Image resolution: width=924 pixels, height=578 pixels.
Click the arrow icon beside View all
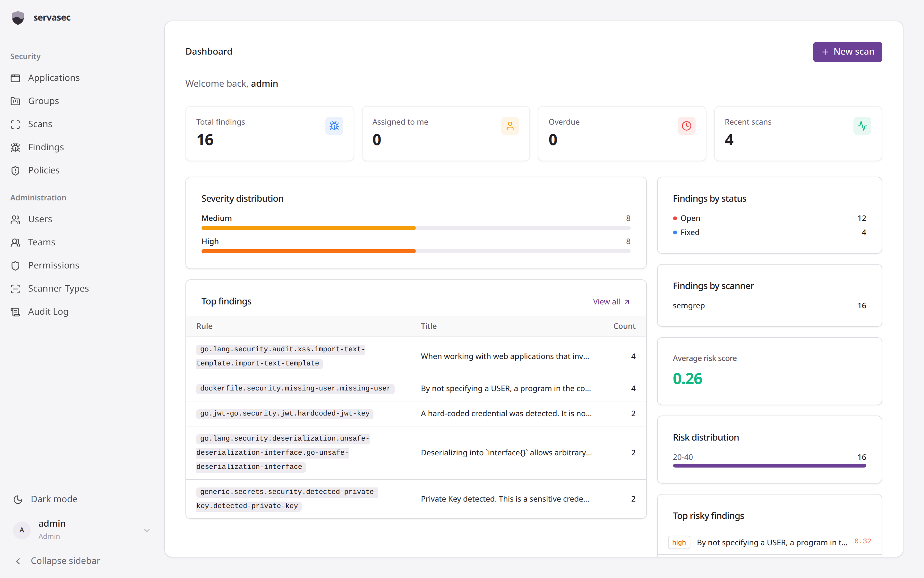tap(627, 302)
